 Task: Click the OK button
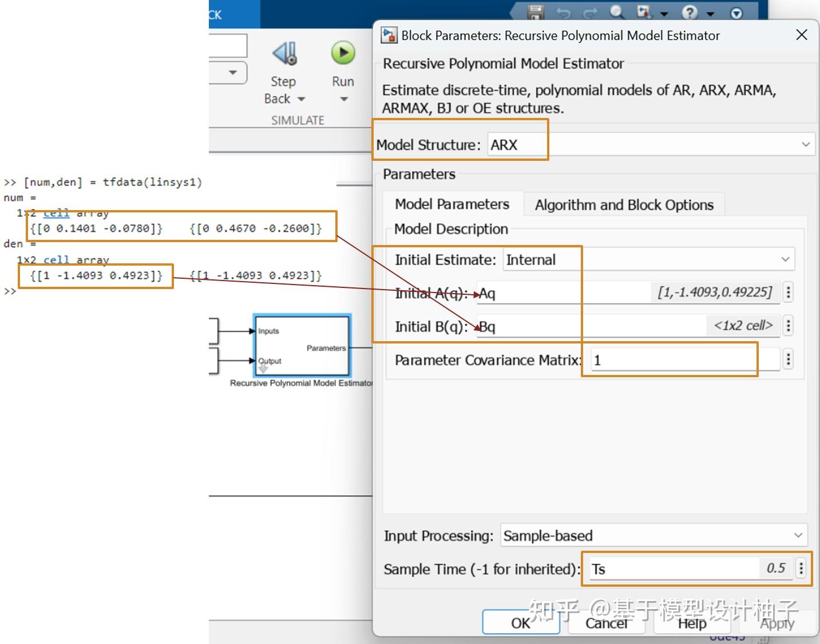(x=520, y=623)
